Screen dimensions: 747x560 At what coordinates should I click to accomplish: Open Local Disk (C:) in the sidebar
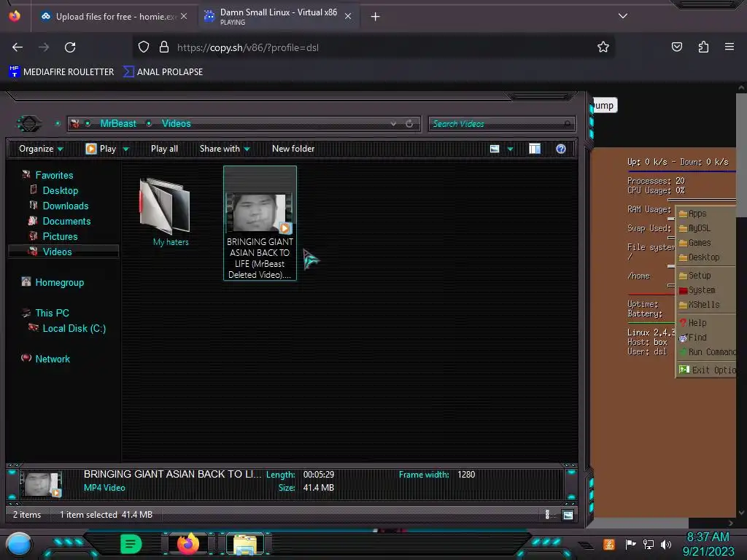click(x=74, y=328)
